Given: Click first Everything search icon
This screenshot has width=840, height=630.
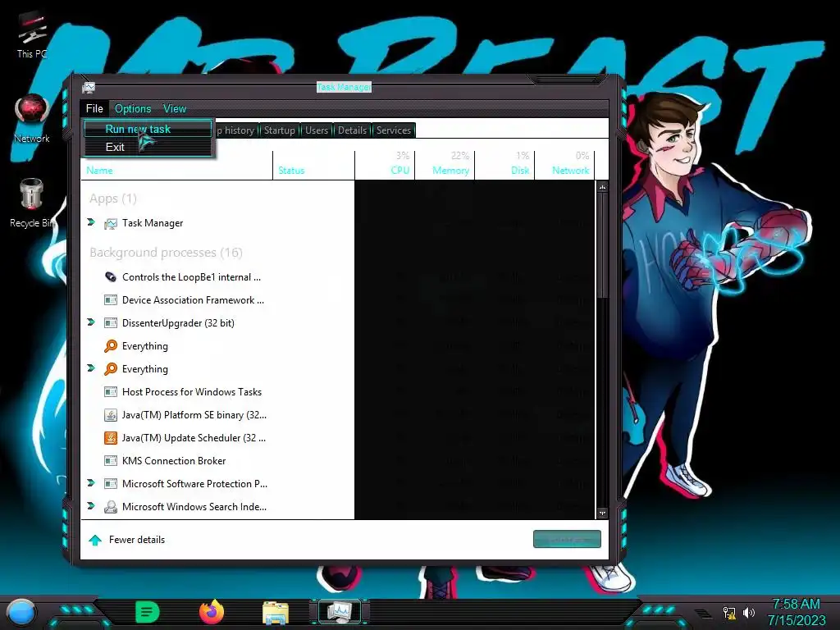Looking at the screenshot, I should 111,346.
